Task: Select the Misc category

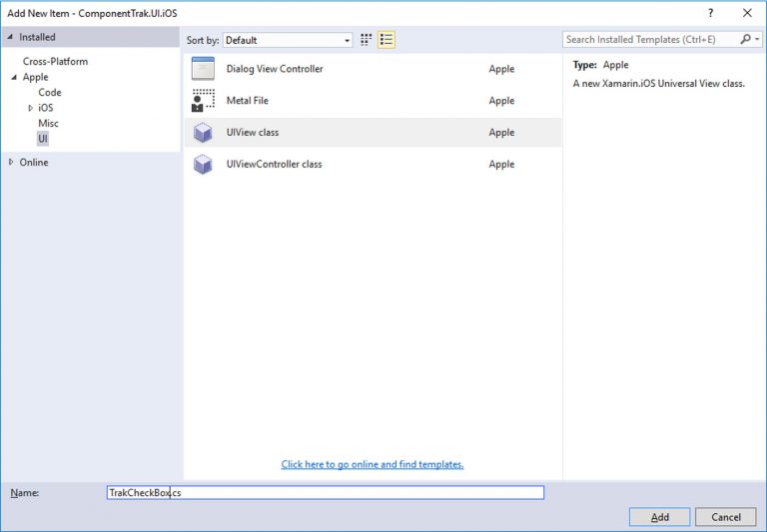Action: point(48,123)
